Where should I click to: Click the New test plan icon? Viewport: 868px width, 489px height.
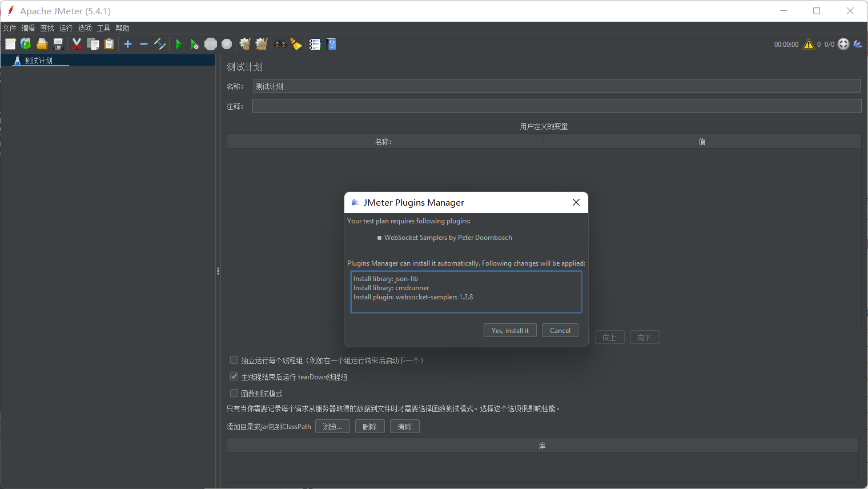pos(10,44)
